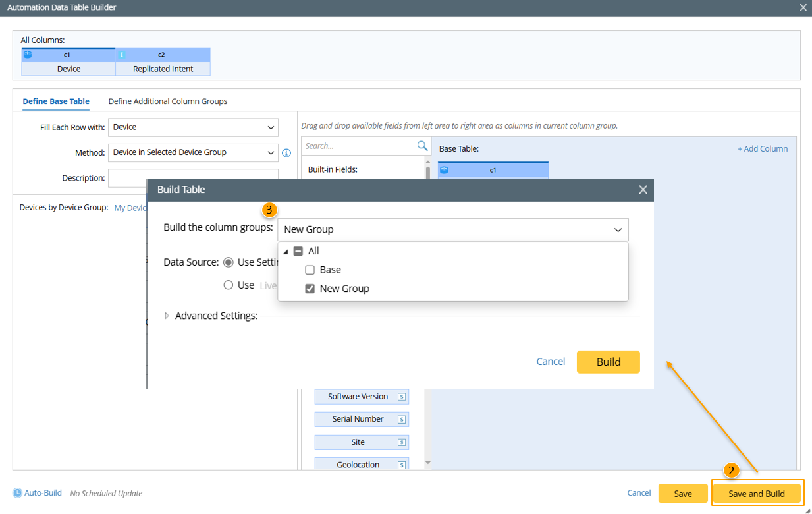Viewport: 812px width, 514px height.
Task: Switch to Define Additional Column Groups tab
Action: [168, 101]
